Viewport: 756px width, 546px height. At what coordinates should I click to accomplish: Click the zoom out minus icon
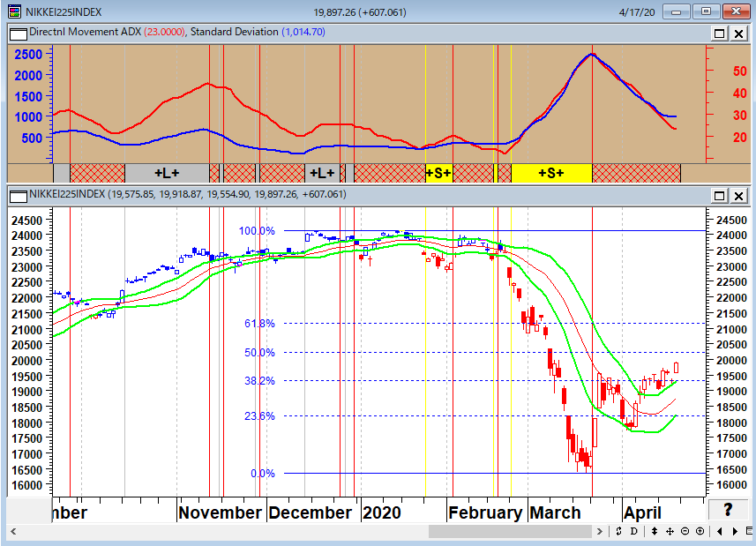[685, 531]
